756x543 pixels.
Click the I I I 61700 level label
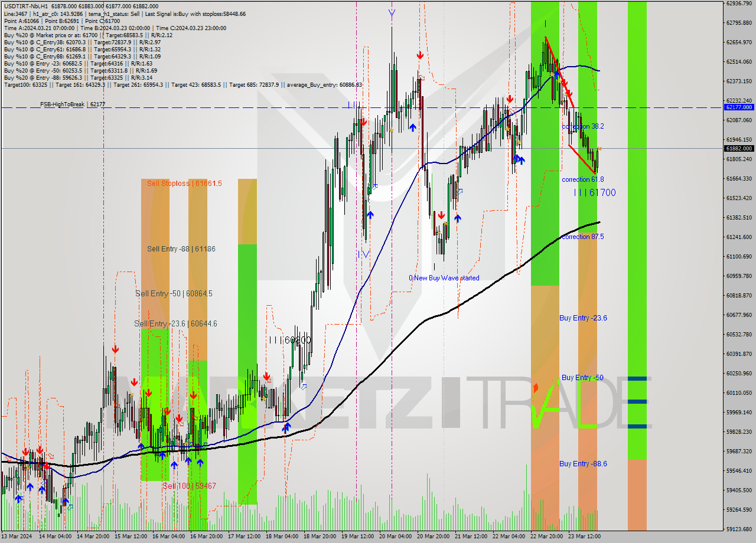point(595,192)
